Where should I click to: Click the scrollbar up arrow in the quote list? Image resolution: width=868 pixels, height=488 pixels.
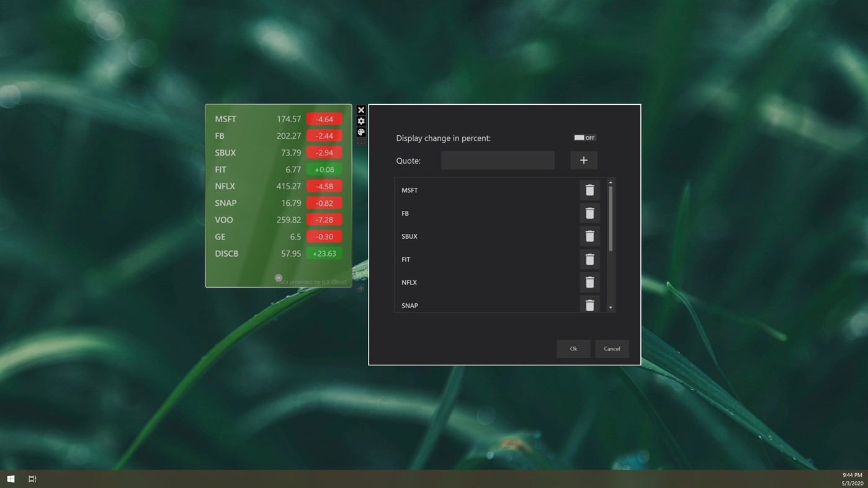click(610, 183)
